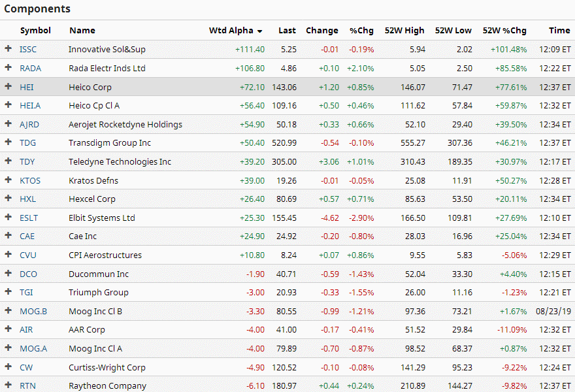Expand the HEI.A row plus icon
This screenshot has height=392, width=575.
[8, 105]
